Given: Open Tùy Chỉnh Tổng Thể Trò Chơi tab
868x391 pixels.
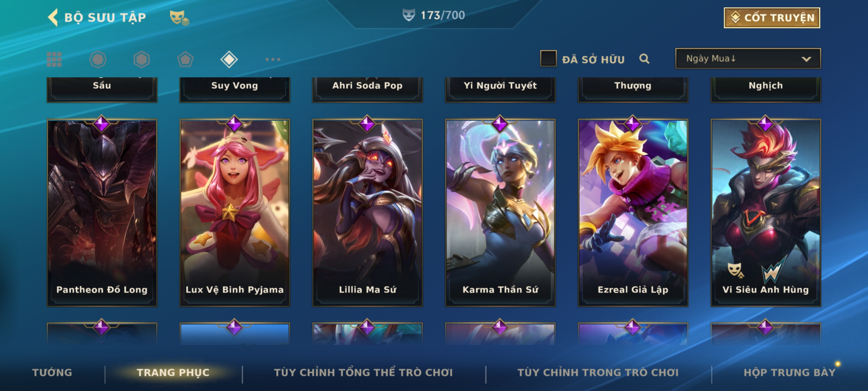Looking at the screenshot, I should 363,373.
